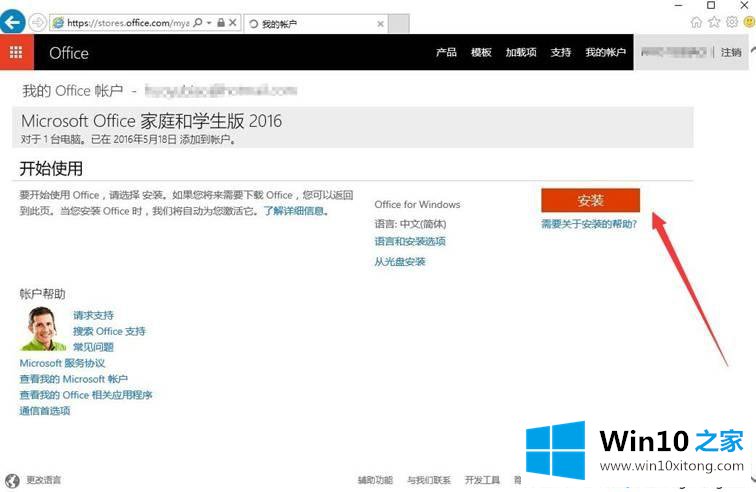
Task: Click the blurred account name in header
Action: pos(673,52)
